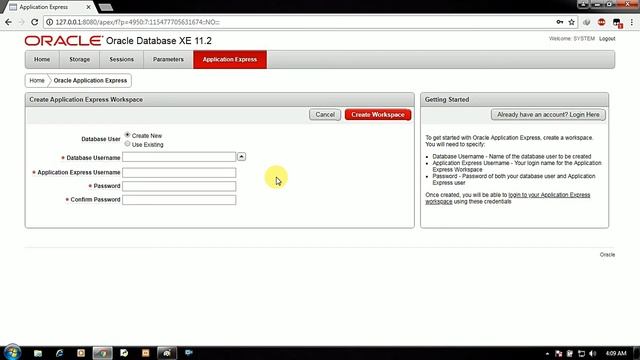Screen dimensions: 640x360
Task: Bookmark this page with the star icon
Action: tap(571, 22)
